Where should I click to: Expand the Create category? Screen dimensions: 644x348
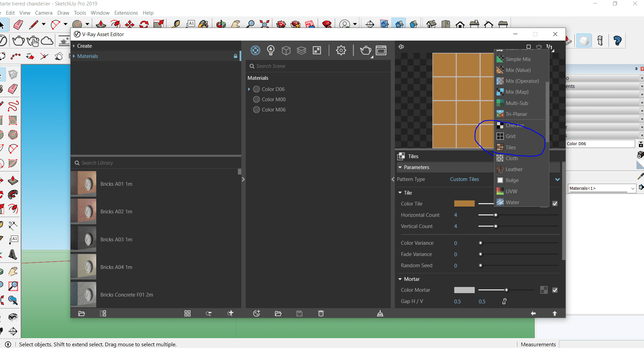(84, 46)
